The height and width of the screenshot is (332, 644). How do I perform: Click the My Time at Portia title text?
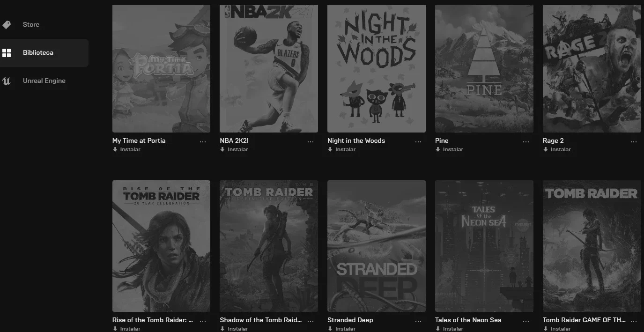click(x=139, y=140)
